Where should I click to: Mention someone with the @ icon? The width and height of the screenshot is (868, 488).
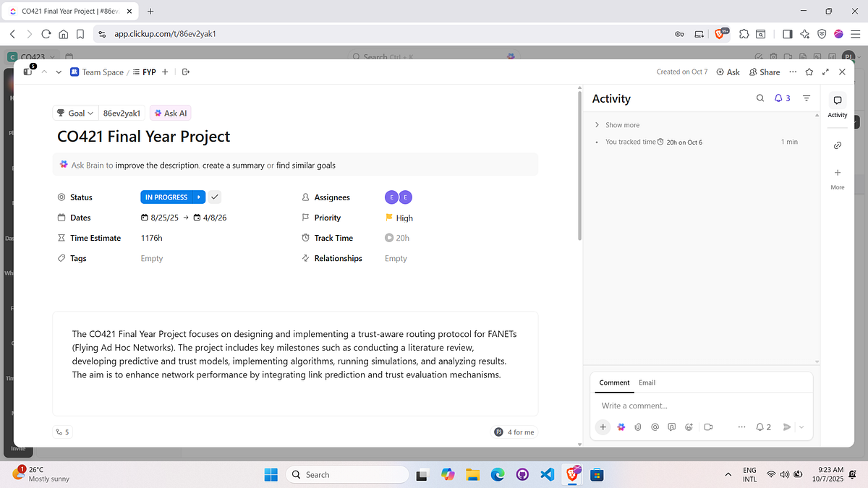point(655,427)
